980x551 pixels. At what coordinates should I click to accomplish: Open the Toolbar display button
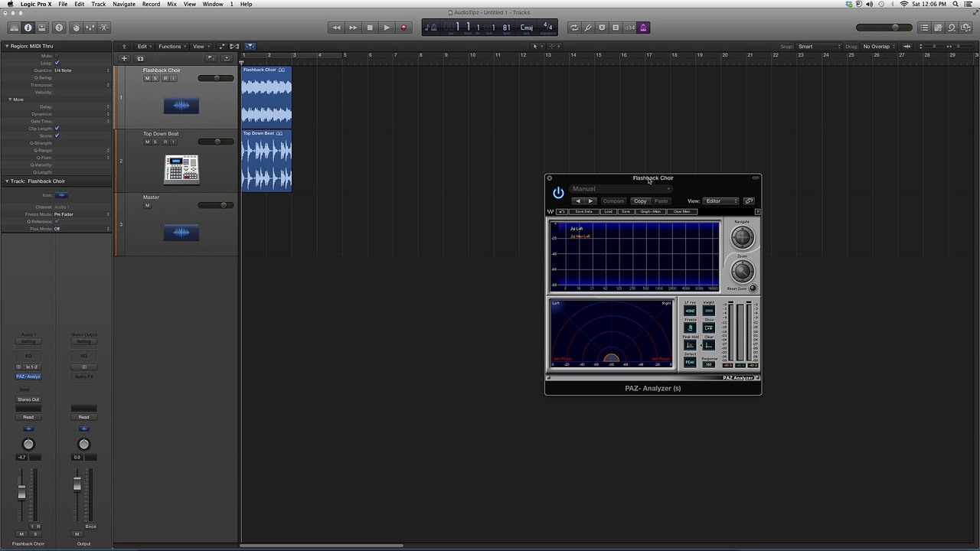click(x=42, y=28)
